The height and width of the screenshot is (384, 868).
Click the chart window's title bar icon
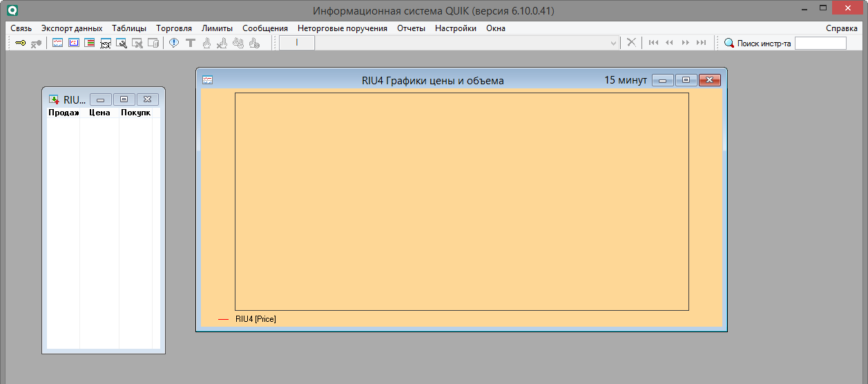[207, 80]
